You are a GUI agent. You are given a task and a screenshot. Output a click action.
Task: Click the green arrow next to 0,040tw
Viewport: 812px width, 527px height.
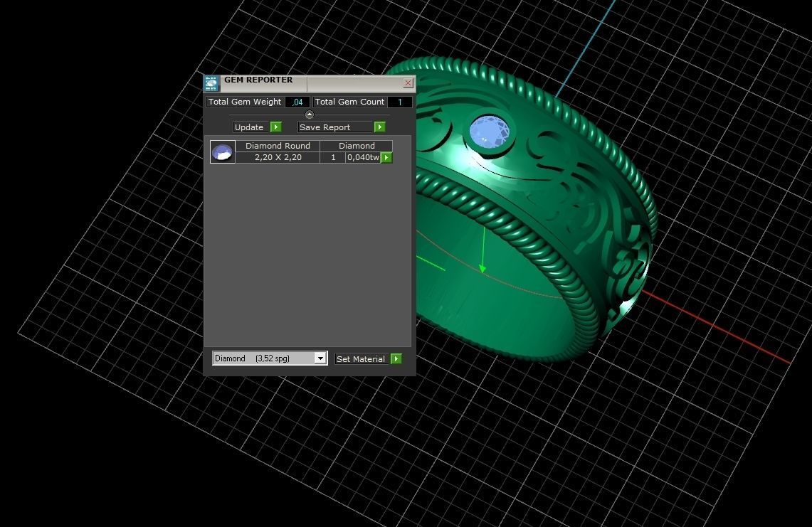pyautogui.click(x=386, y=157)
